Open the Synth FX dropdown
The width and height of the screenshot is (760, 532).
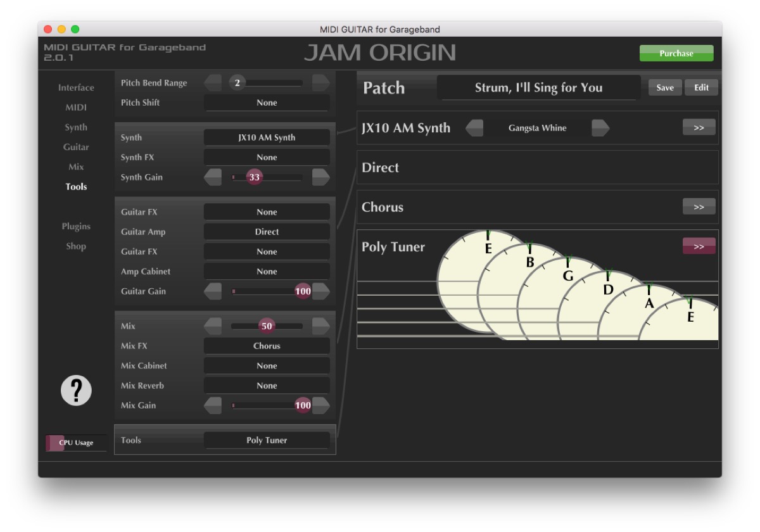(267, 157)
